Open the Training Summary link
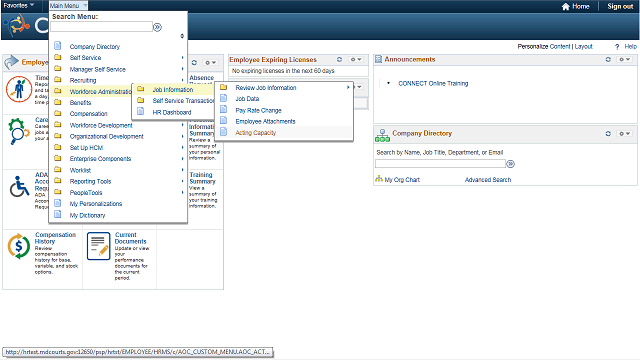This screenshot has width=640, height=360. pos(202,178)
